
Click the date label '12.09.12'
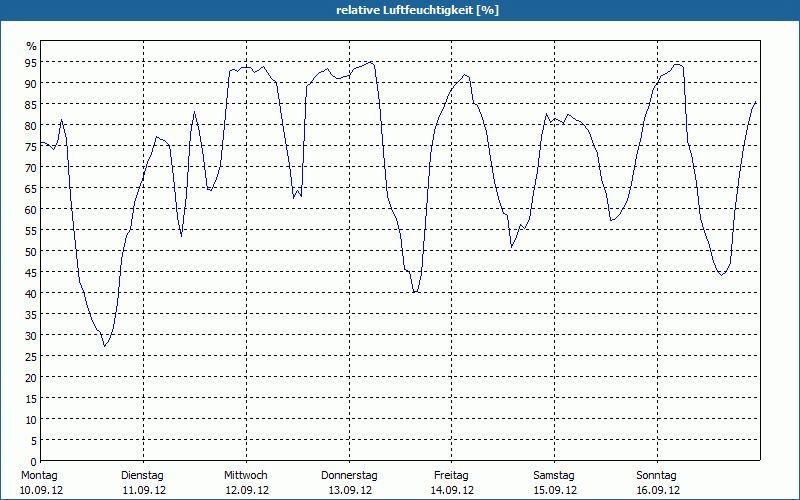[x=246, y=490]
